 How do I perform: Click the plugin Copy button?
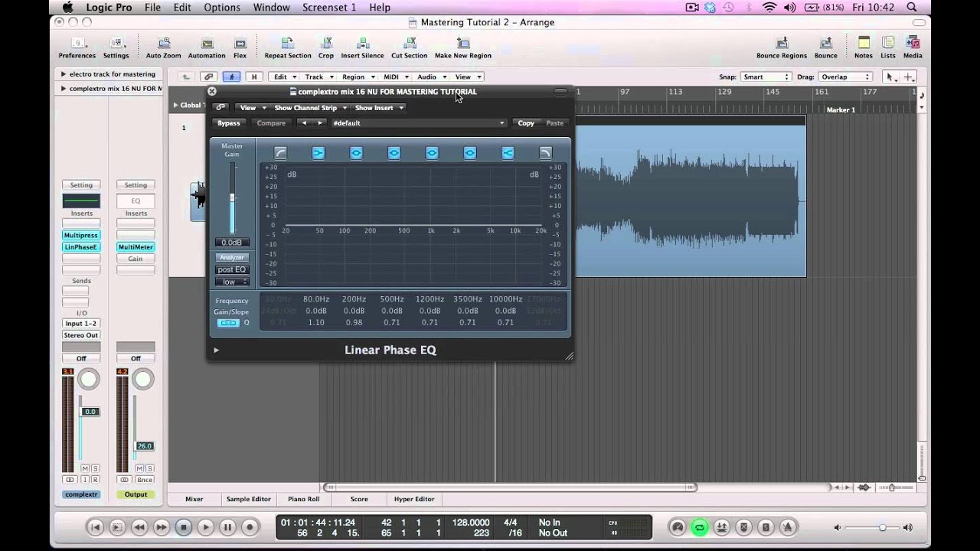click(x=526, y=123)
